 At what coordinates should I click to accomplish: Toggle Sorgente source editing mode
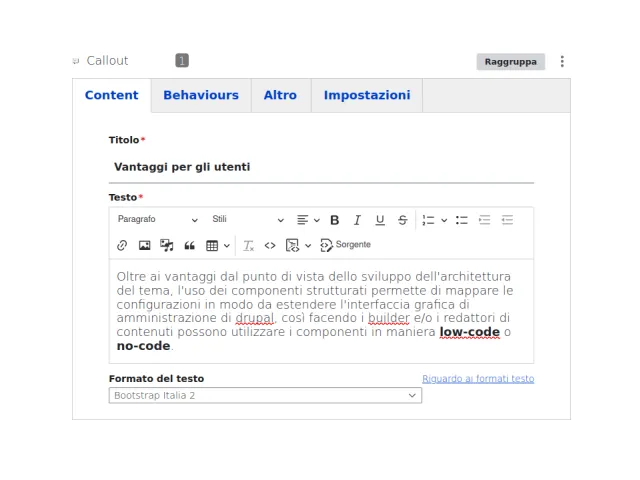coord(345,245)
